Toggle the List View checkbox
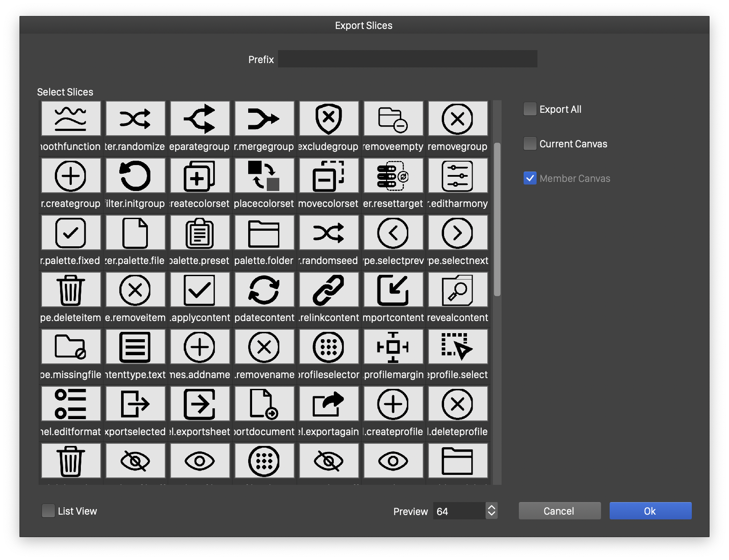Screen dimensions: 729x560 tap(48, 511)
